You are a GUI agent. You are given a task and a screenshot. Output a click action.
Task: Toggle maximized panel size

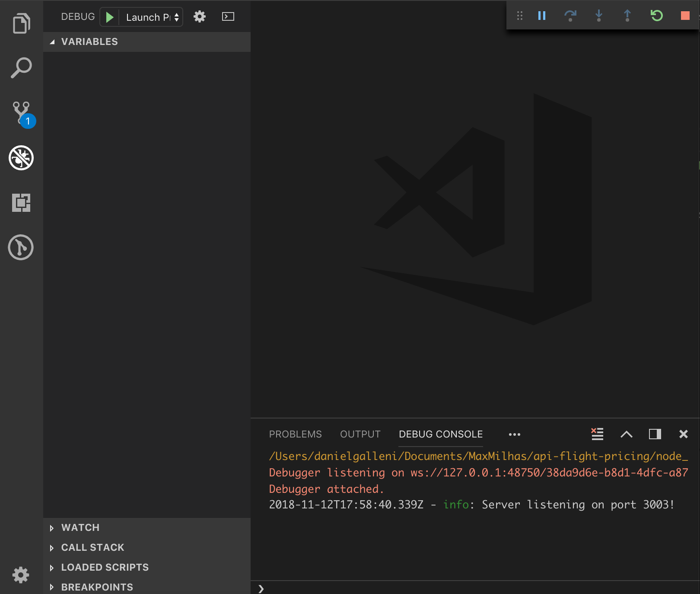pyautogui.click(x=655, y=434)
